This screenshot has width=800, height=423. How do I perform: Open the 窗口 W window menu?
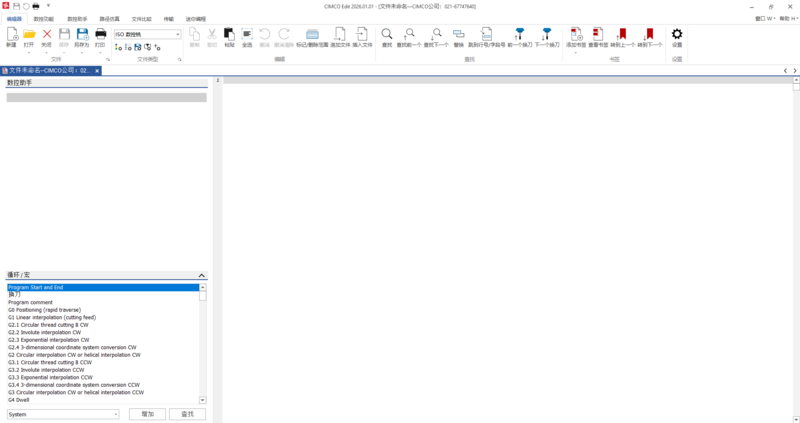coord(765,18)
